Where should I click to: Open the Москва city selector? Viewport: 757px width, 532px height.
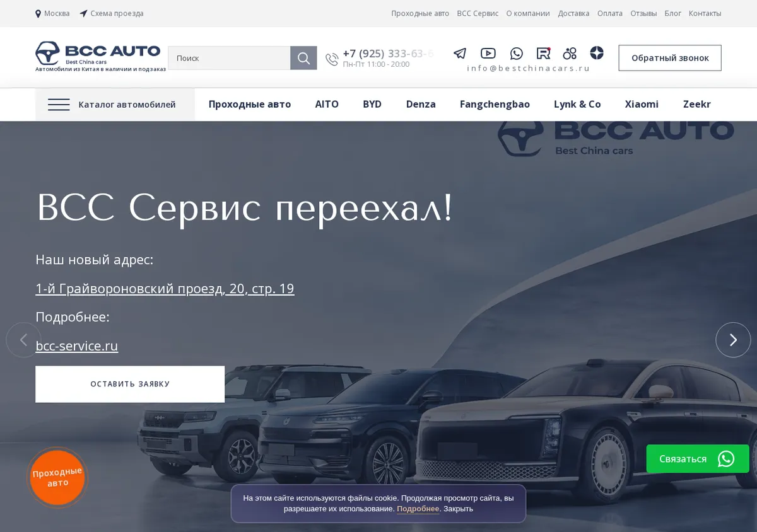point(52,13)
